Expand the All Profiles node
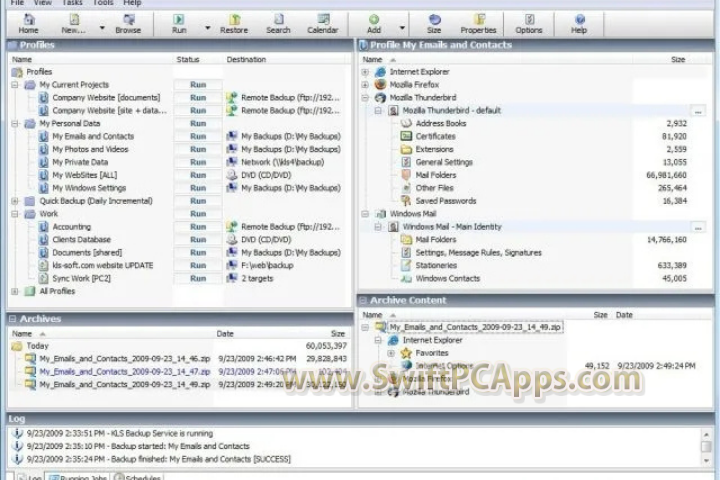 [x=15, y=291]
